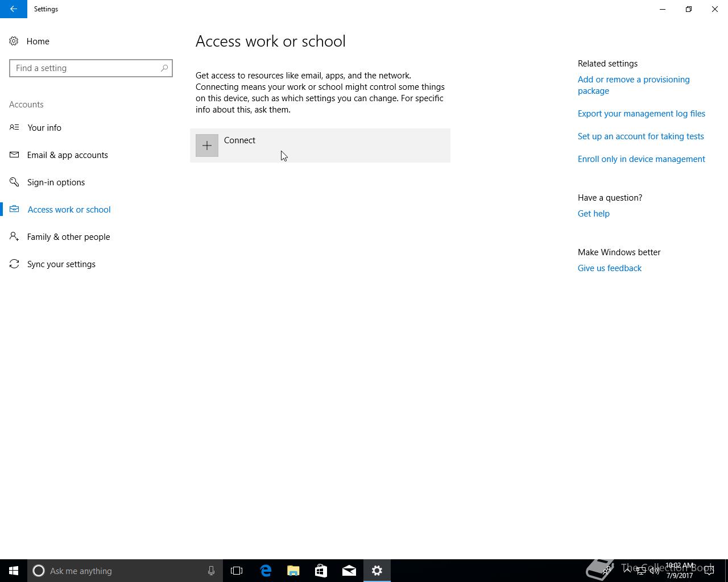Click the Ask me anything search box
Screen dimensions: 728x582
(125, 571)
